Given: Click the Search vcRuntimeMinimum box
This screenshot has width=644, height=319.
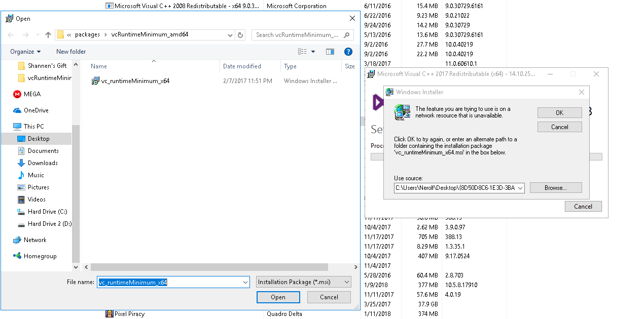Looking at the screenshot, I should 302,35.
